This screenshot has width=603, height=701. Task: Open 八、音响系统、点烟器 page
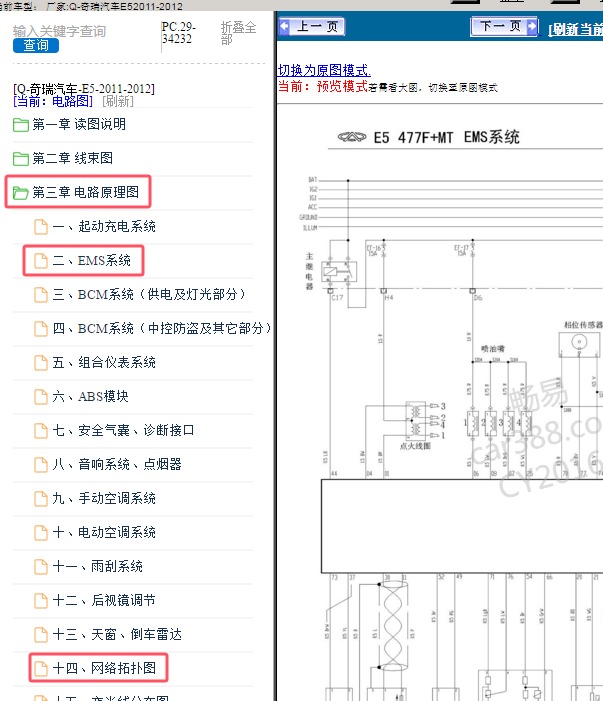[x=117, y=464]
